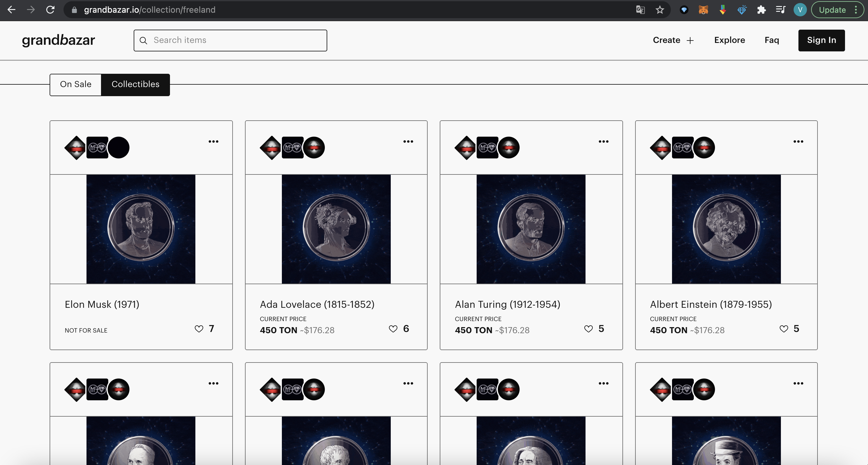868x465 pixels.
Task: Go forward in browser history
Action: tap(31, 10)
